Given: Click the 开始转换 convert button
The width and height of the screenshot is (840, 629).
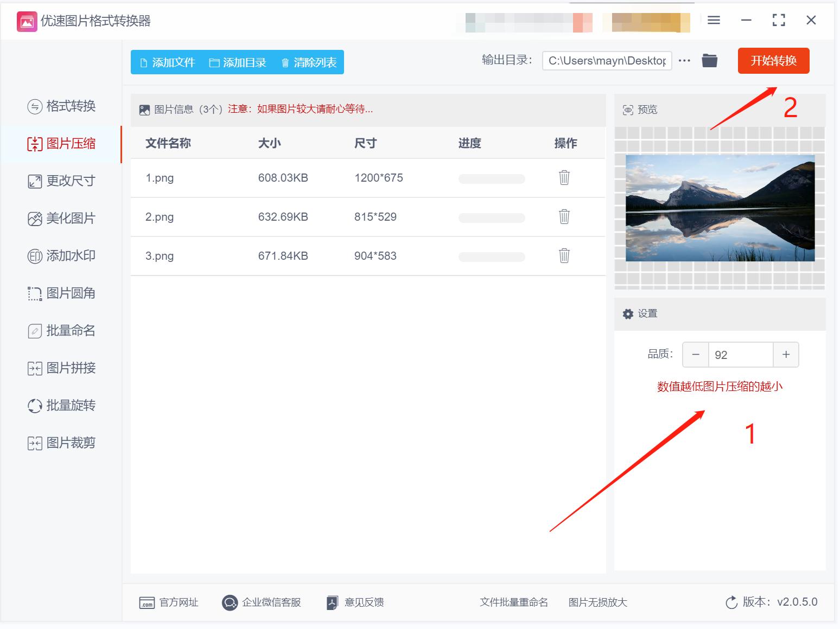Looking at the screenshot, I should coord(773,61).
